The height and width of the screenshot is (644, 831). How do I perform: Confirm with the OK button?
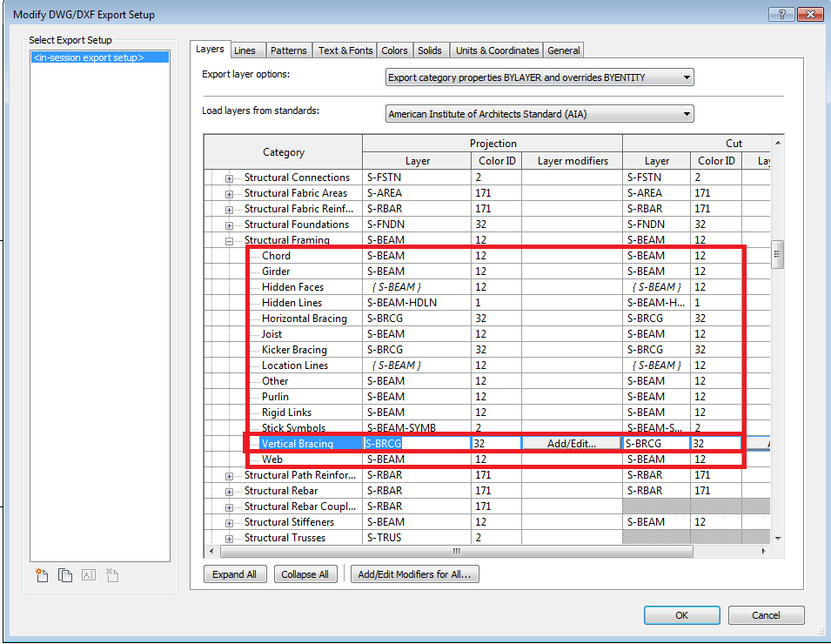(x=681, y=615)
